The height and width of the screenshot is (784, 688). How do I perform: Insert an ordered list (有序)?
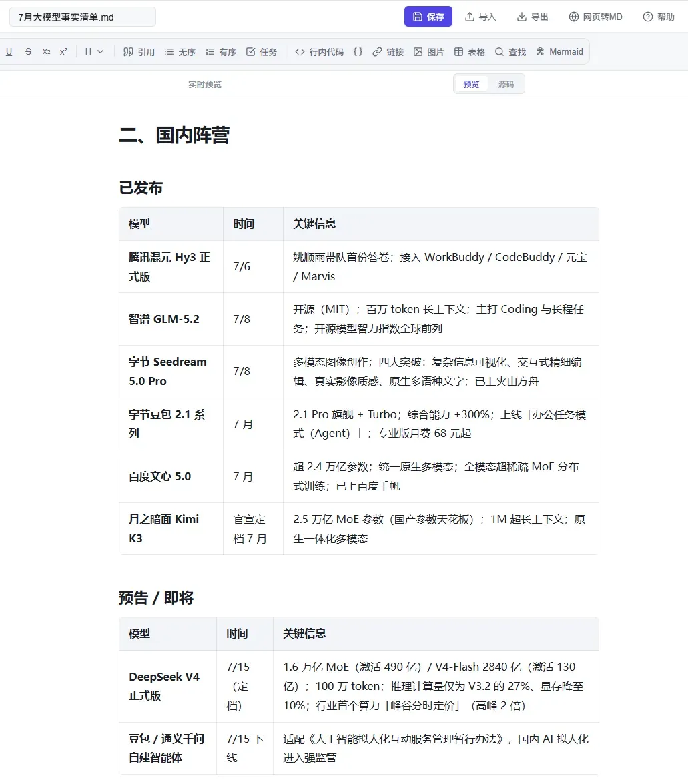tap(220, 51)
